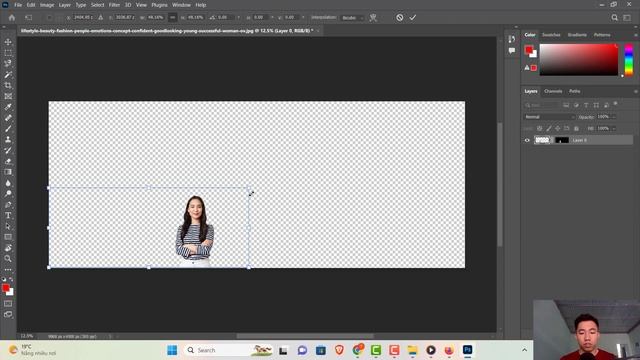Open the Color panel options menu

[x=635, y=35]
